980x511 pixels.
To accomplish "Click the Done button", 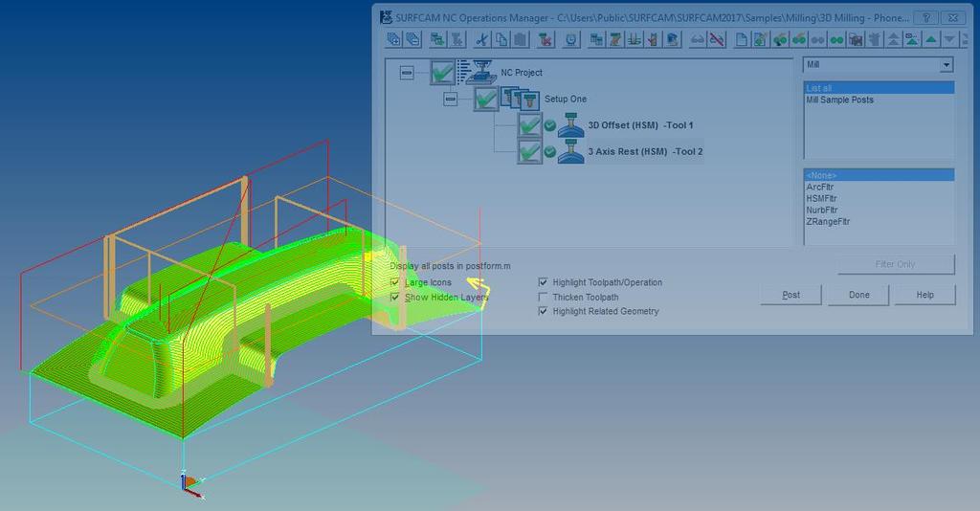I will pos(858,295).
